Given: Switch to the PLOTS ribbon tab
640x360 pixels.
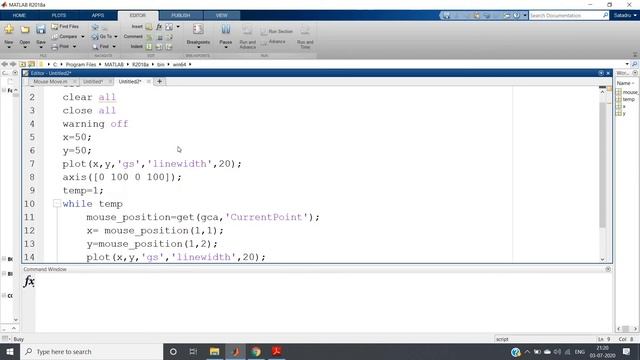Looking at the screenshot, I should tap(59, 16).
